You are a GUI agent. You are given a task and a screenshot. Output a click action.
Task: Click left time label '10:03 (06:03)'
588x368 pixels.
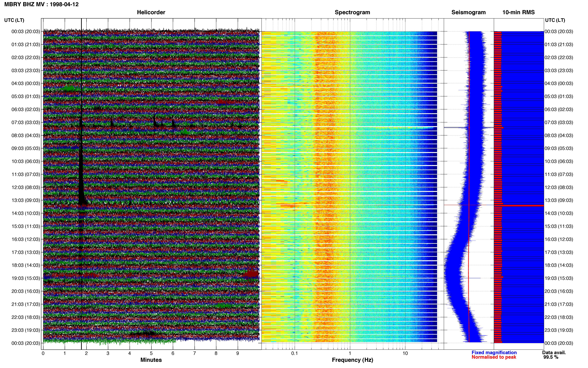coord(26,161)
